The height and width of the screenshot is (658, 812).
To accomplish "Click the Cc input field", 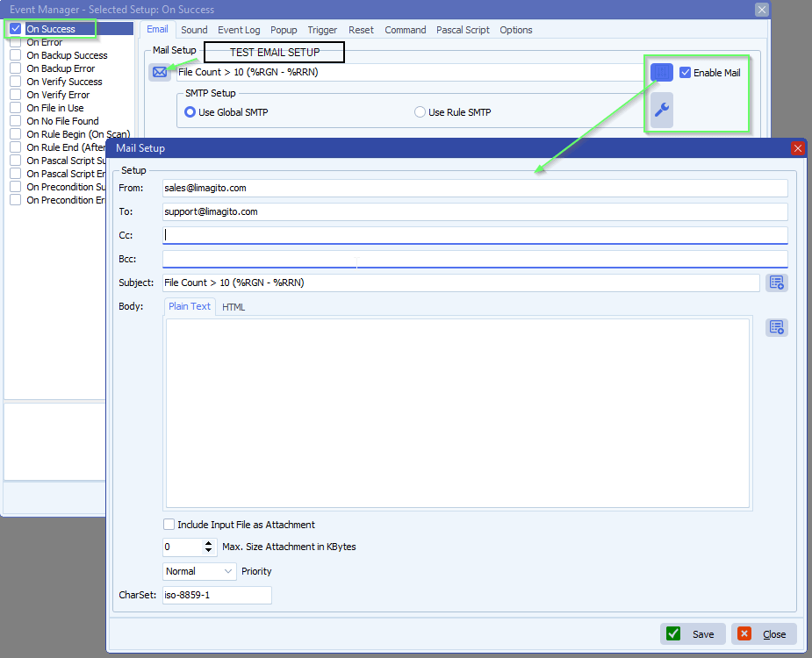I will (x=474, y=235).
